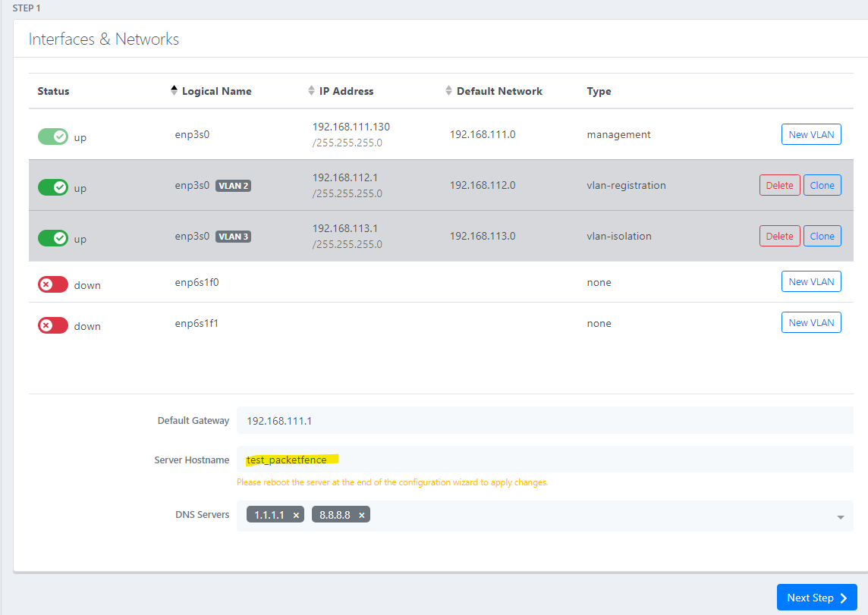868x615 pixels.
Task: Open the DNS Servers dropdown
Action: 840,516
